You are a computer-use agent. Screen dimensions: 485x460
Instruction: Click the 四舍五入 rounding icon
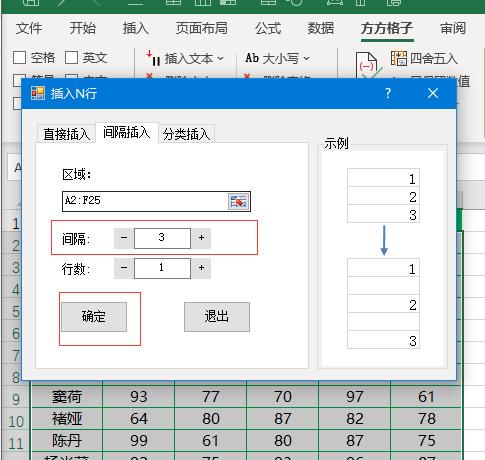click(x=399, y=58)
